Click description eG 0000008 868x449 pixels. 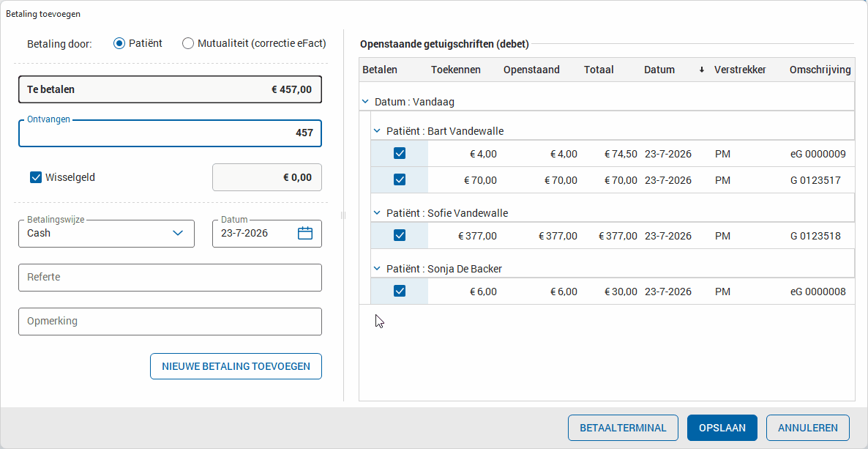click(818, 291)
